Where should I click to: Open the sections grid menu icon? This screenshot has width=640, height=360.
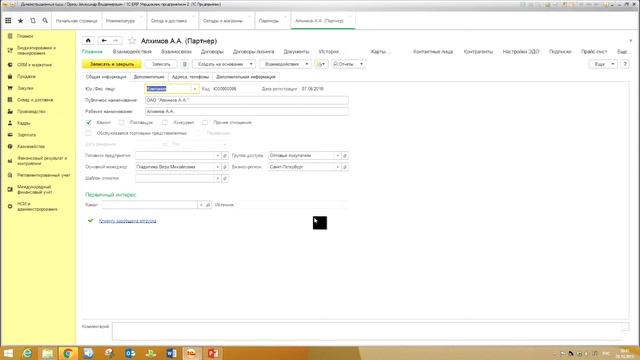coord(8,20)
